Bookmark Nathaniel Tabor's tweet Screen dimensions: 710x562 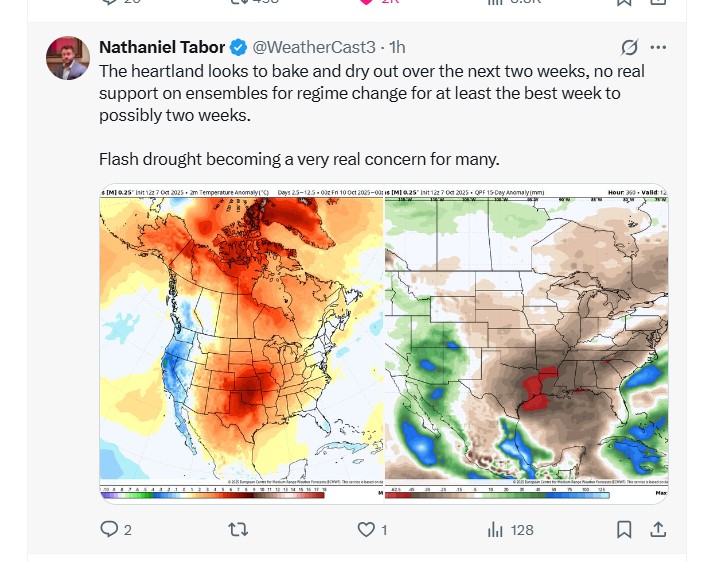click(x=624, y=530)
